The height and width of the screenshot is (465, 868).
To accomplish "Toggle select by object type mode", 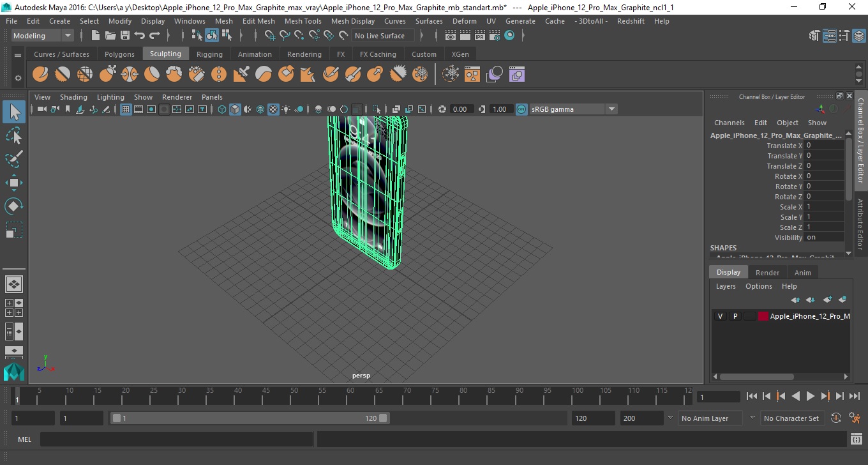I will click(x=212, y=36).
